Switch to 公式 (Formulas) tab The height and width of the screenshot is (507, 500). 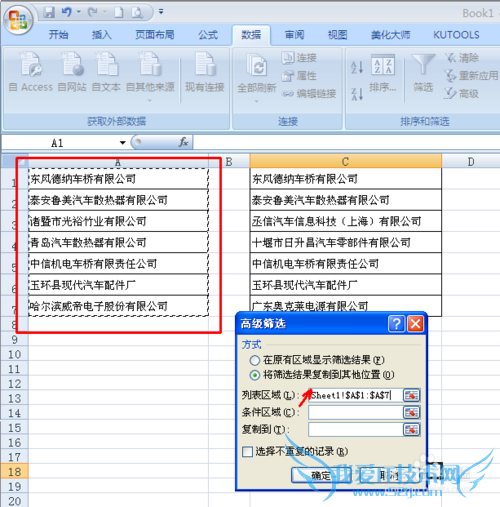point(208,35)
